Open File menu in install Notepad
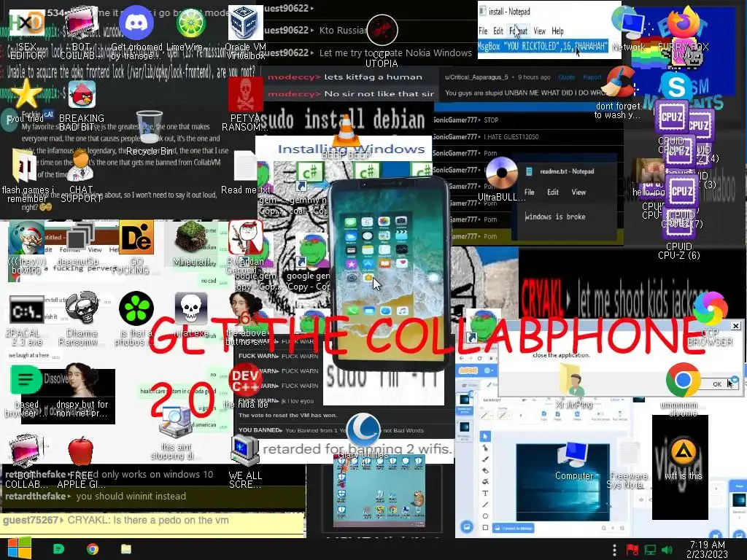This screenshot has width=747, height=560. tap(483, 31)
